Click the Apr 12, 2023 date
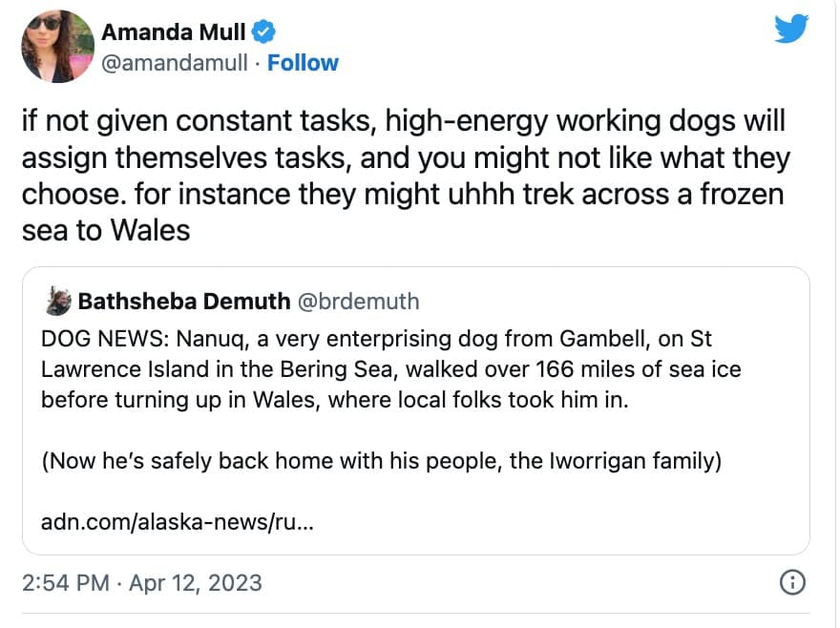This screenshot has height=628, width=840. point(195,582)
